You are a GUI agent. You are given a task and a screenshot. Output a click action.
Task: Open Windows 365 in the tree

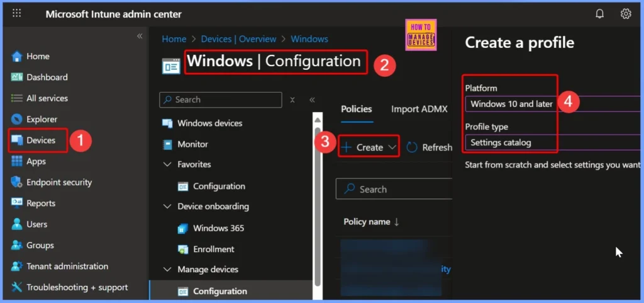click(218, 228)
